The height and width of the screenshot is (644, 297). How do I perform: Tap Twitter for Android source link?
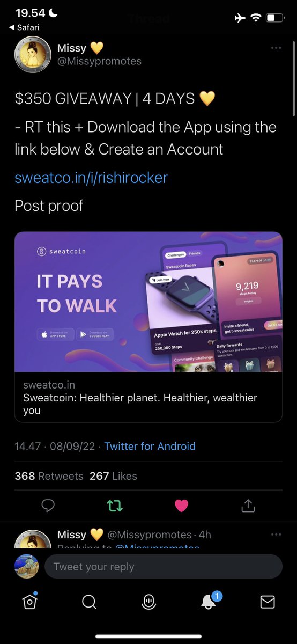click(x=150, y=446)
